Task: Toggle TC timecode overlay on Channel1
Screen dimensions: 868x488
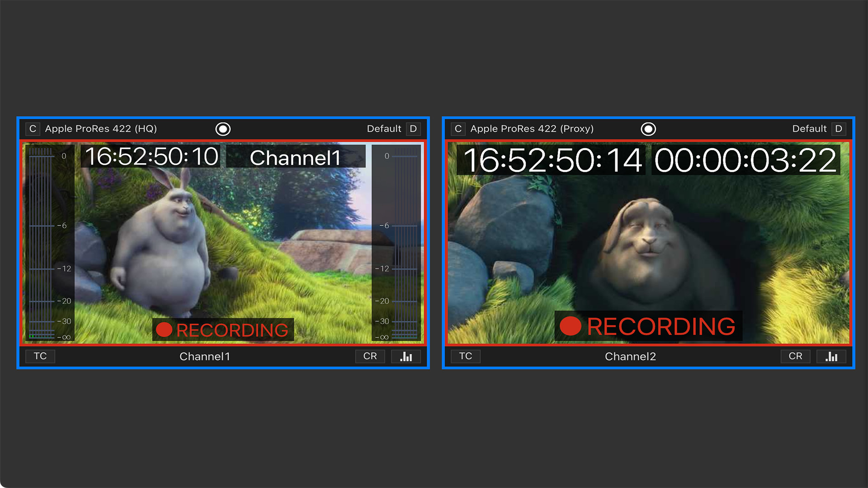Action: point(40,356)
